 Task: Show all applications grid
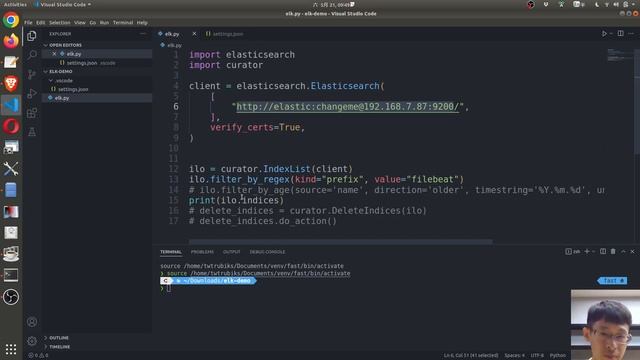click(11, 349)
